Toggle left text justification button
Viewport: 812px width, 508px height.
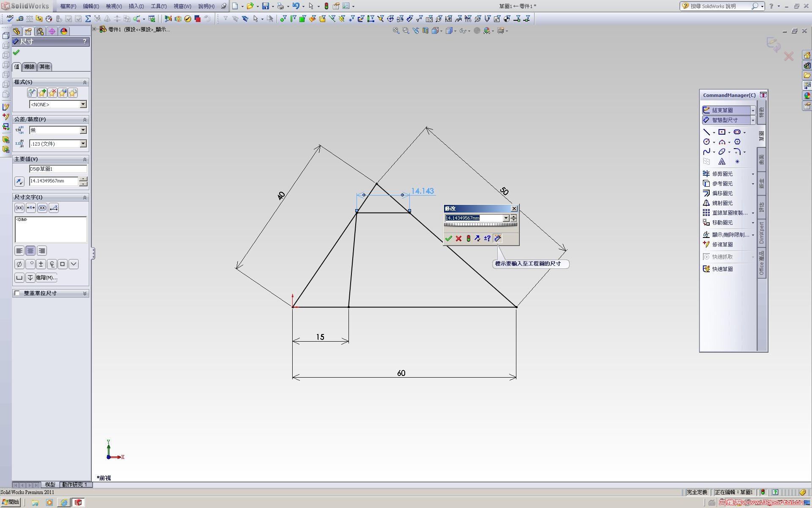pos(19,251)
